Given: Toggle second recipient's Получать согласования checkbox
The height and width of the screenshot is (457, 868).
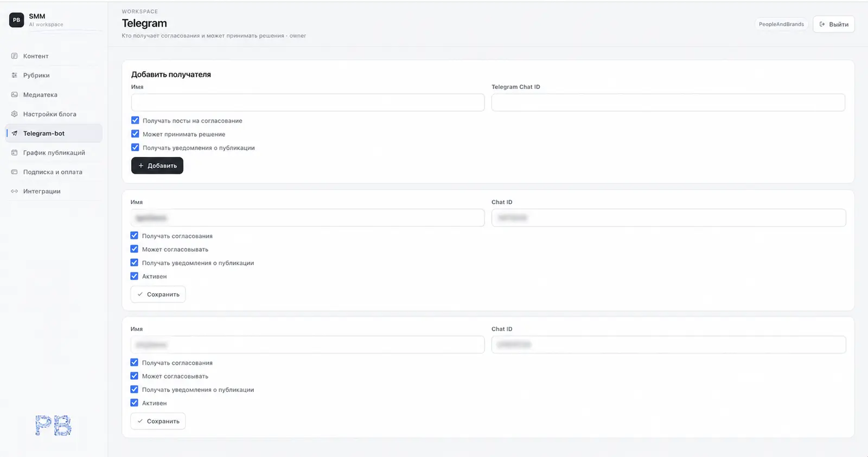Looking at the screenshot, I should [x=135, y=363].
